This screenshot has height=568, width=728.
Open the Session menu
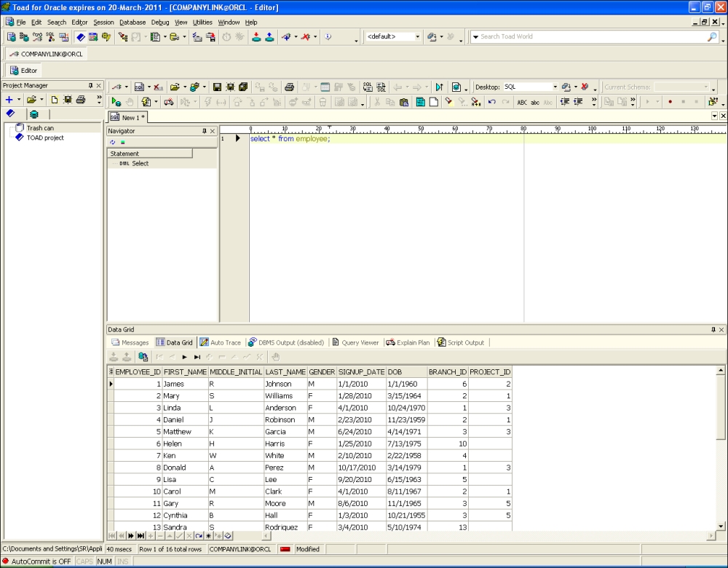coord(103,23)
